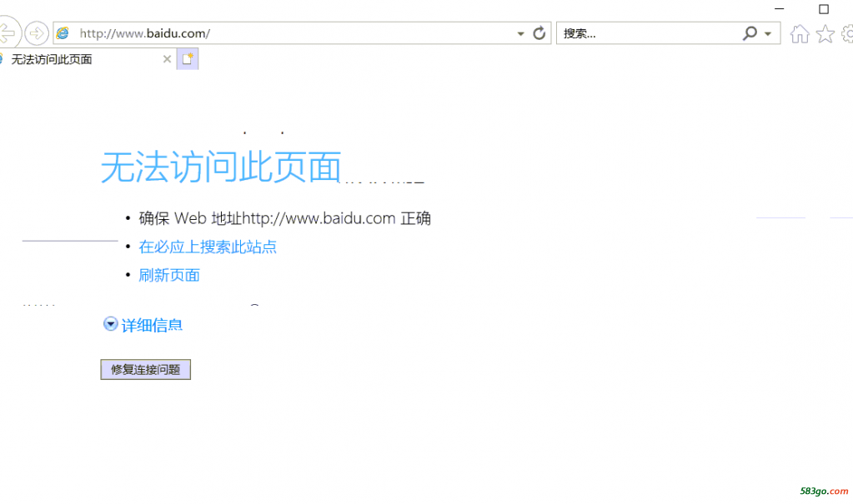Minimize the browser window

(x=779, y=8)
